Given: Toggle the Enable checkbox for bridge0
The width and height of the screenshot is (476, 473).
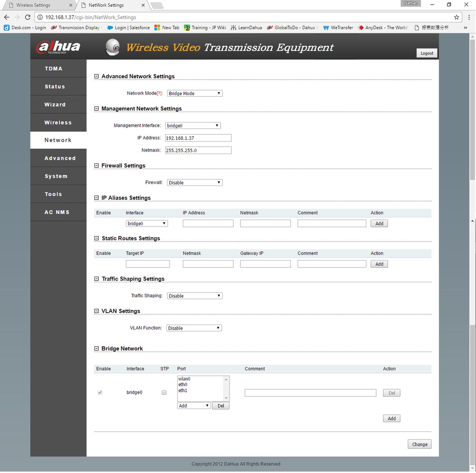Looking at the screenshot, I should click(x=100, y=392).
